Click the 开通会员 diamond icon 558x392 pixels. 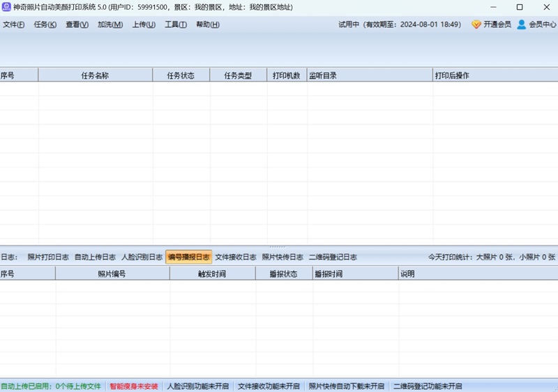click(476, 24)
